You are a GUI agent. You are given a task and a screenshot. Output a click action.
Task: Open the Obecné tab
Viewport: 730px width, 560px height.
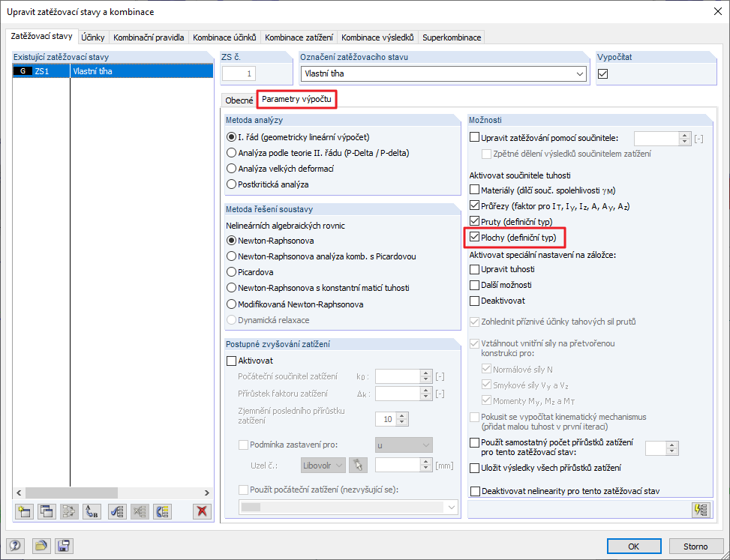click(x=239, y=98)
